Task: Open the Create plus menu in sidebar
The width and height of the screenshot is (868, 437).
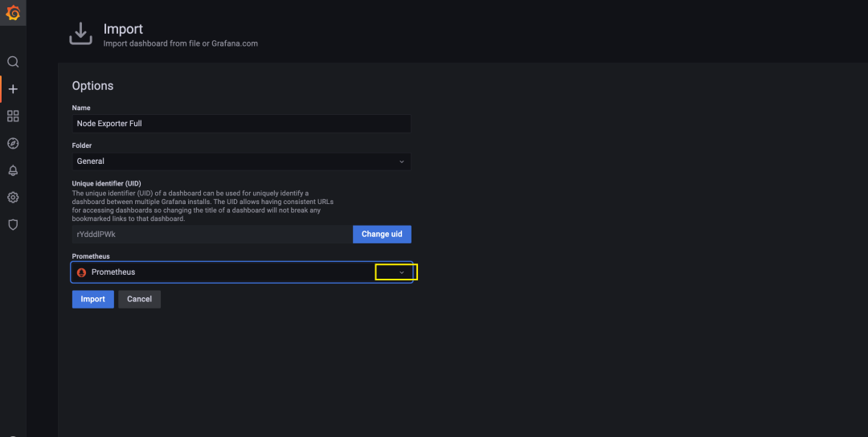Action: point(13,89)
